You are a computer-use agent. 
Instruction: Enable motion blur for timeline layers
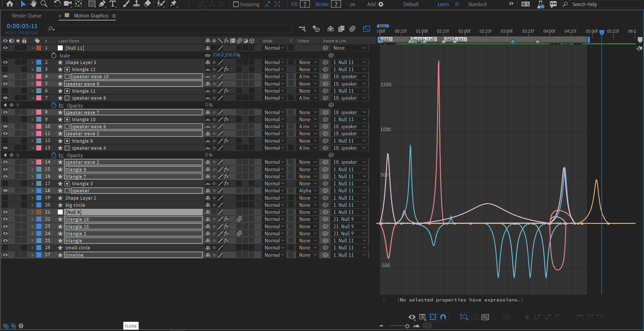[352, 29]
